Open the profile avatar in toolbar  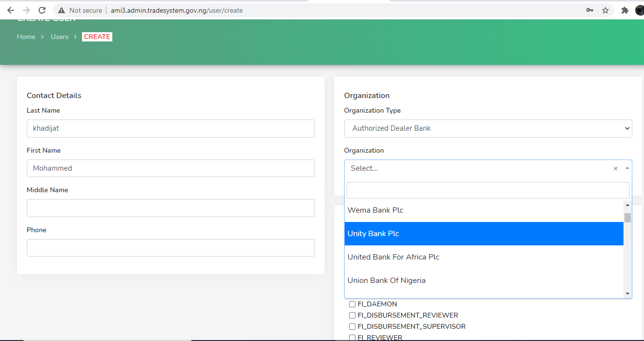point(640,10)
